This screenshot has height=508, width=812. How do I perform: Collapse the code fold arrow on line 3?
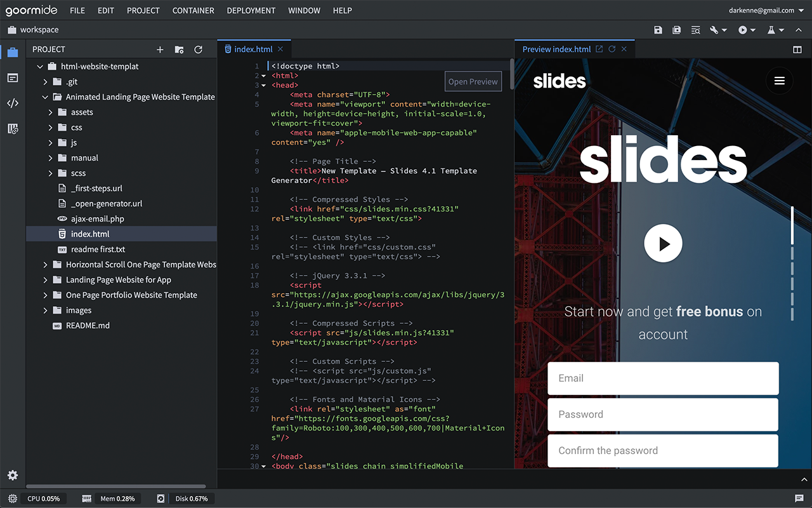click(263, 85)
